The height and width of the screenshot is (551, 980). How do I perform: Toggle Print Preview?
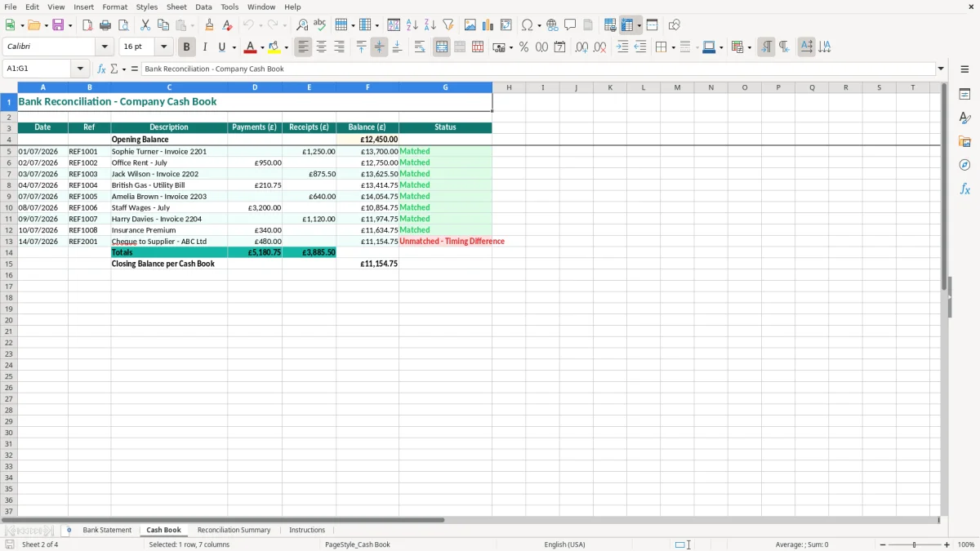coord(123,25)
